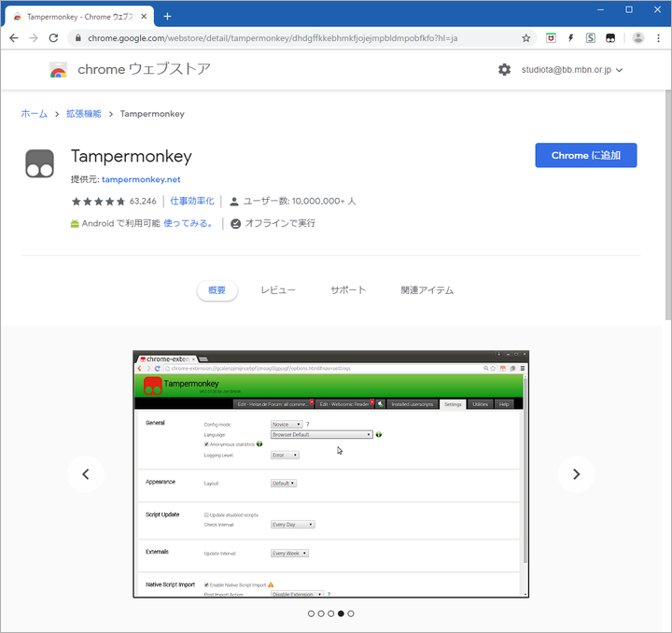Click the Chrome Web Store rainbow logo
The image size is (672, 633).
pyautogui.click(x=58, y=70)
